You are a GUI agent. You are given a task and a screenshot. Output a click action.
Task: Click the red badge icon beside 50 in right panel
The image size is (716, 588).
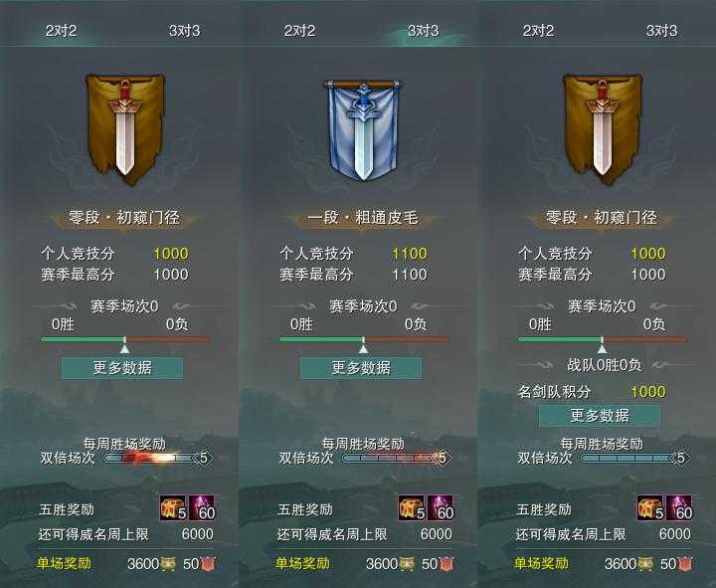click(x=685, y=564)
